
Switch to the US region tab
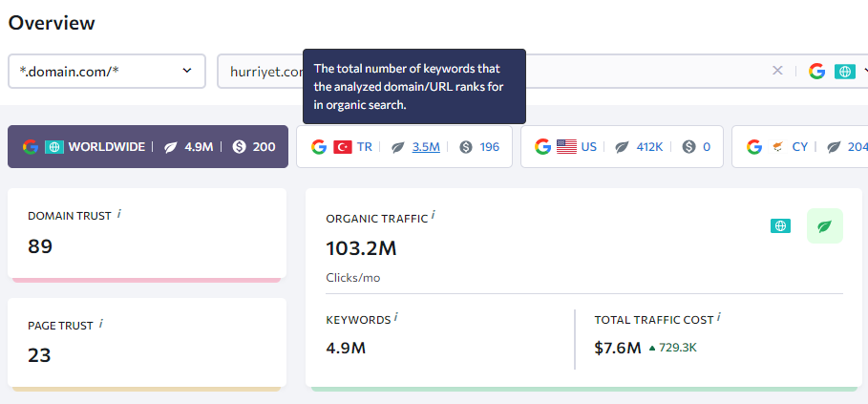pyautogui.click(x=622, y=147)
